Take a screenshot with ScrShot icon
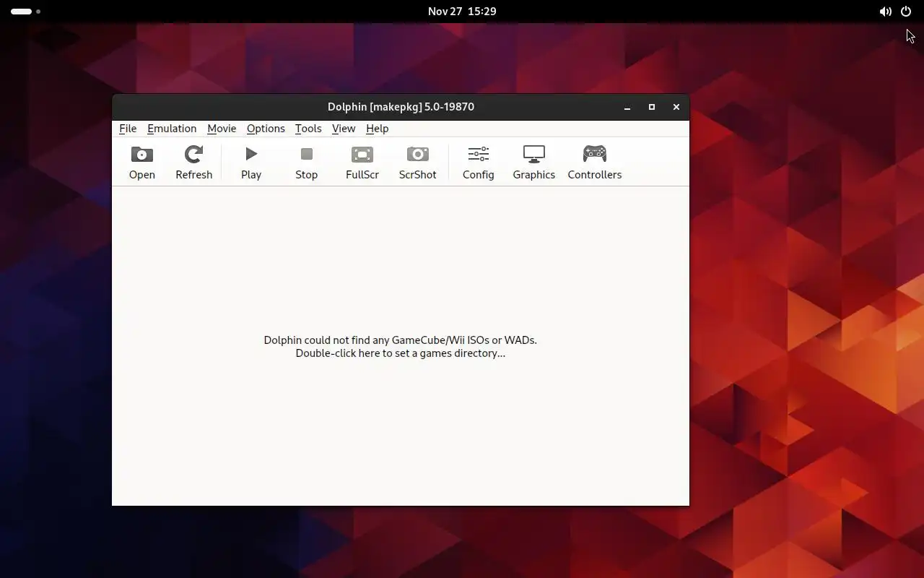The image size is (924, 578). pyautogui.click(x=417, y=162)
